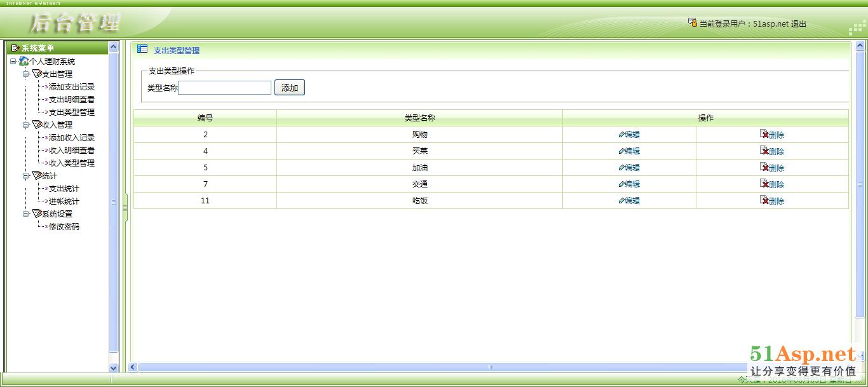Collapse the 收入管理 tree node
The image size is (868, 387).
[26, 125]
